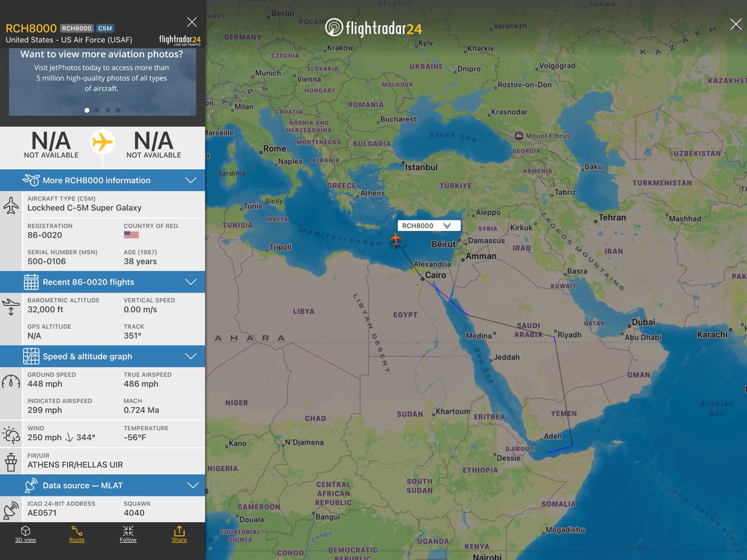This screenshot has height=560, width=747.
Task: Share this flight
Action: tap(179, 534)
